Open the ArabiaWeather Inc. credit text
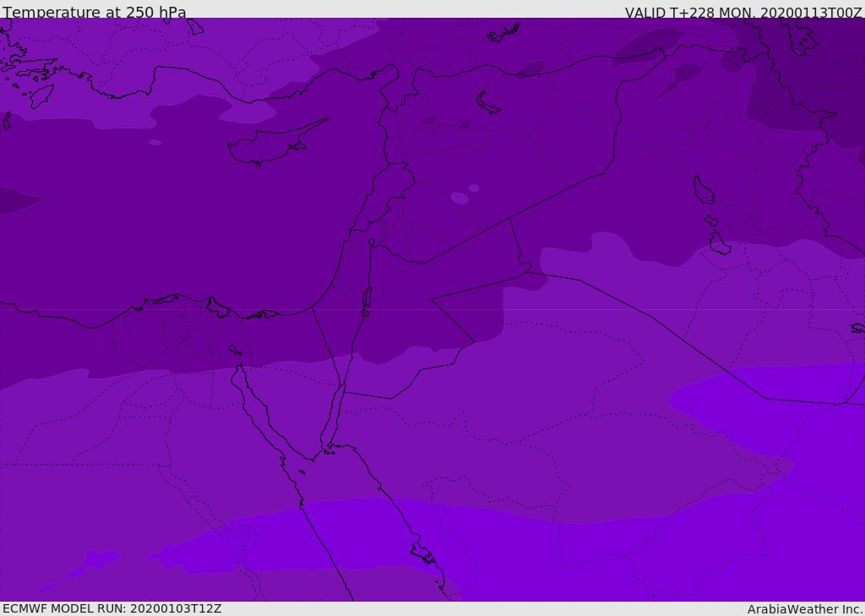The image size is (865, 616). coord(805,609)
